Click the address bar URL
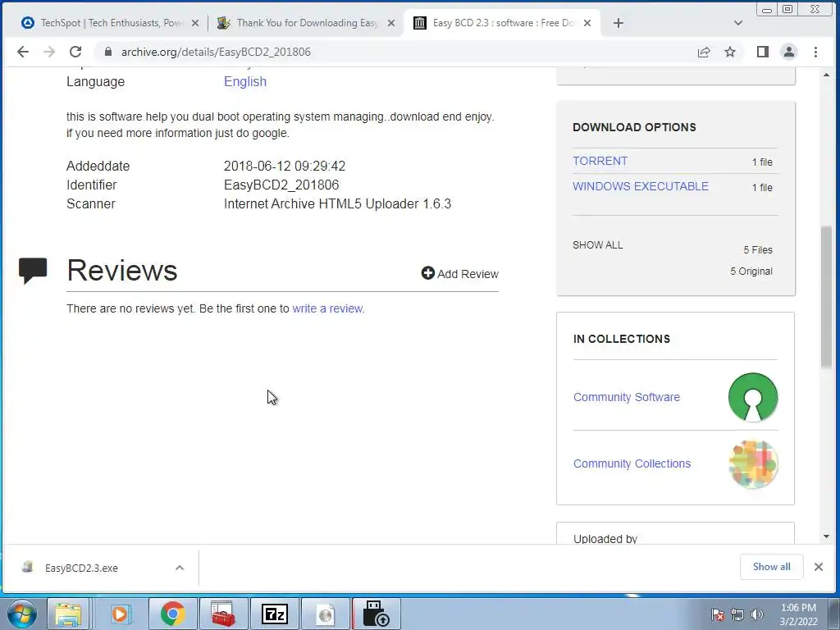The image size is (840, 630). tap(216, 52)
